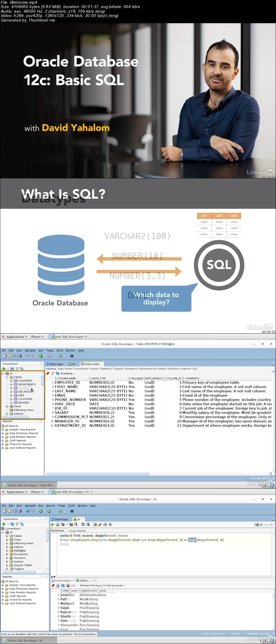The image size is (276, 644).
Task: Click Aa change case icon in worksheet toolbar
Action: click(x=110, y=524)
